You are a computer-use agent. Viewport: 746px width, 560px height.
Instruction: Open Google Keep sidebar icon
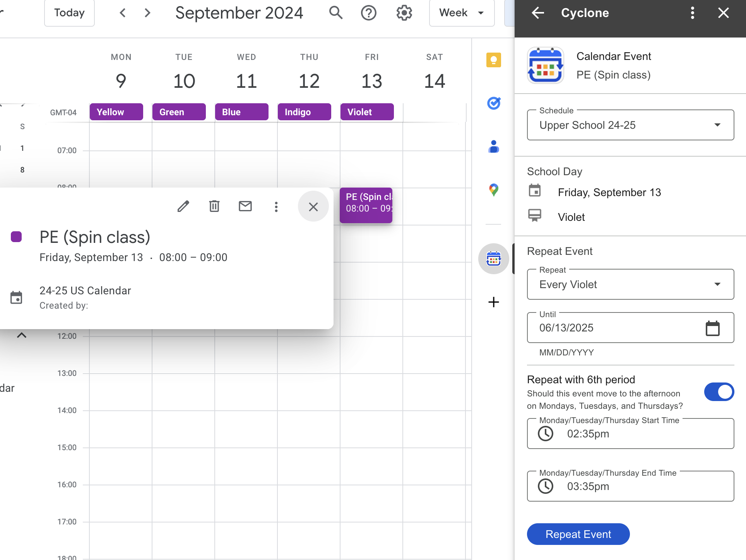tap(493, 60)
